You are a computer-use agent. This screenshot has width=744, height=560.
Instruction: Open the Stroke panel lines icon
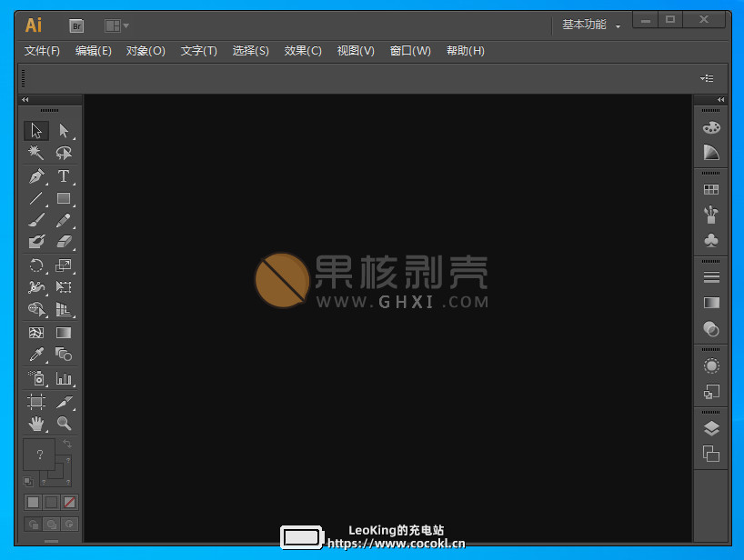coord(710,277)
